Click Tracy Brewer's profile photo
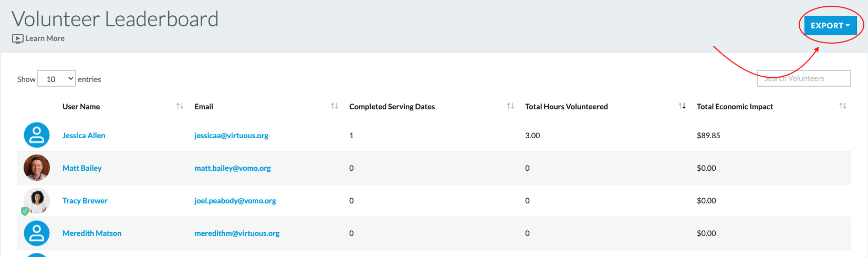 tap(37, 200)
